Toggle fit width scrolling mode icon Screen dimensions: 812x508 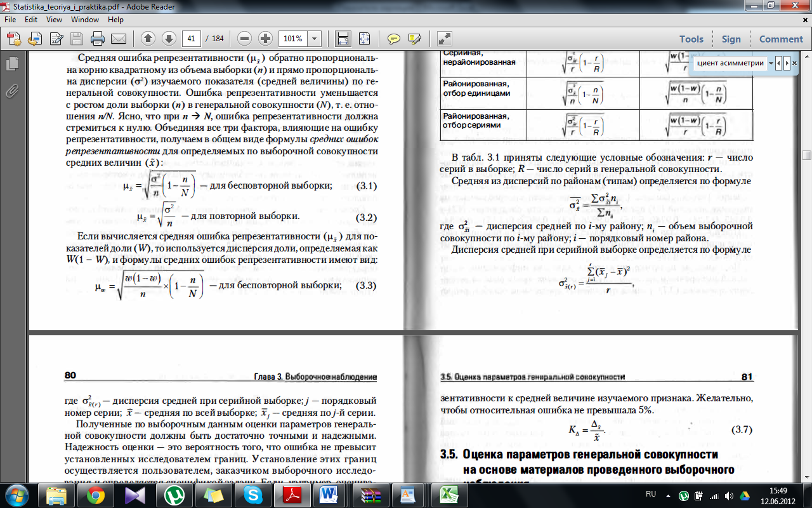click(x=343, y=39)
